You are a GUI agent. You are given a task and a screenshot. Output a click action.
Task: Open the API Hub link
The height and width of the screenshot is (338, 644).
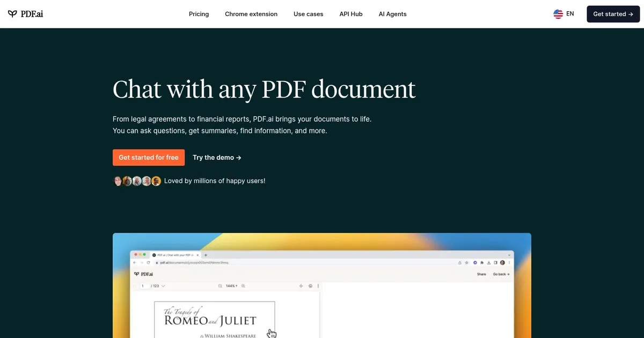click(x=351, y=14)
